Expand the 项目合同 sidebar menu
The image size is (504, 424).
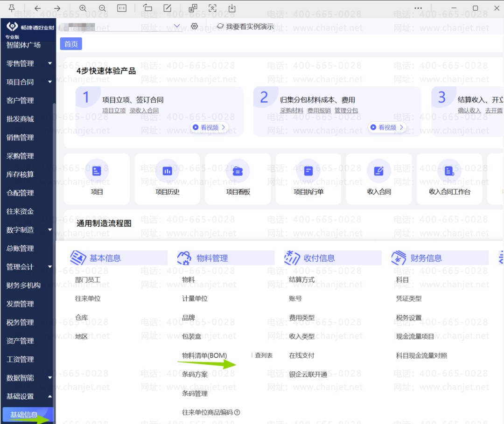[x=50, y=82]
